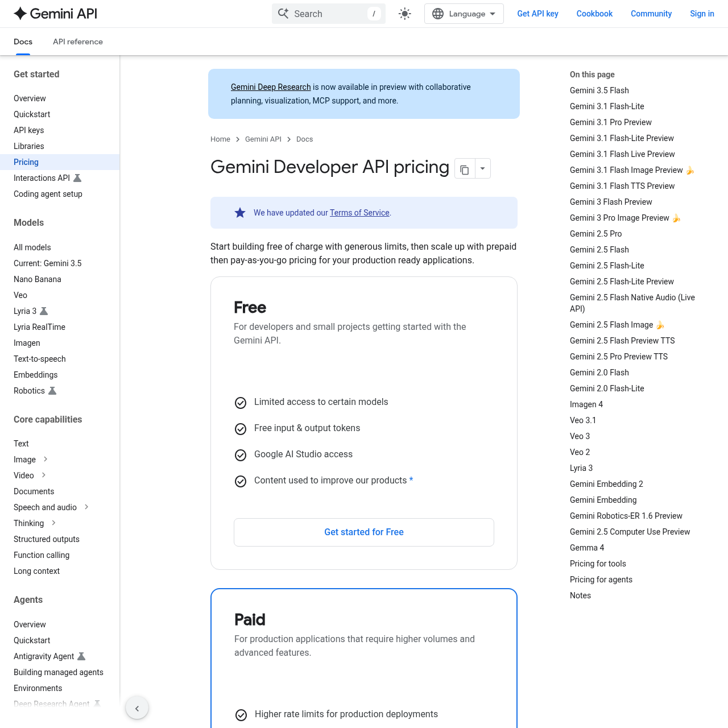Screen dimensions: 728x728
Task: Expand the Speech and audio chevron
Action: tap(86, 507)
